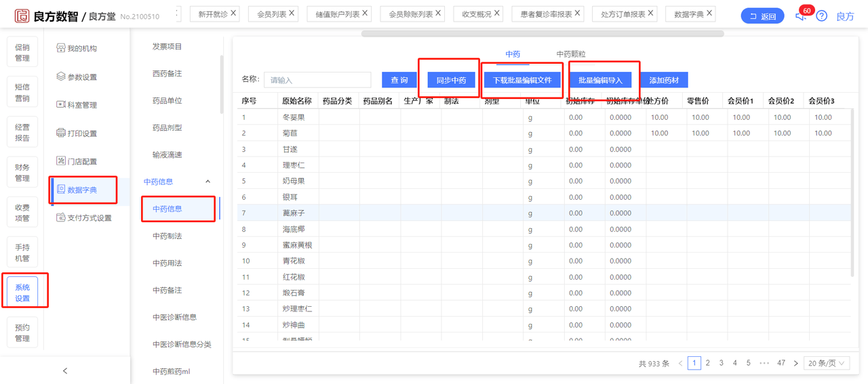Open the 20条/页 page size dropdown

[x=827, y=363]
